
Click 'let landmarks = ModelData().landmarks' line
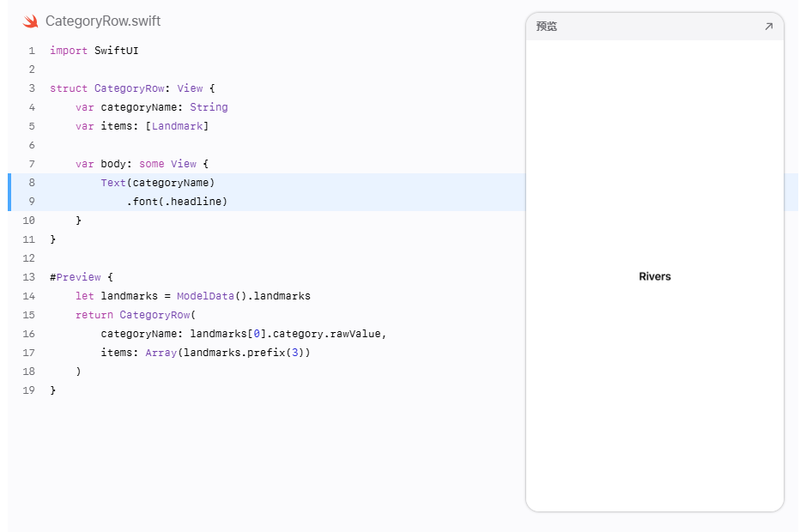(193, 296)
